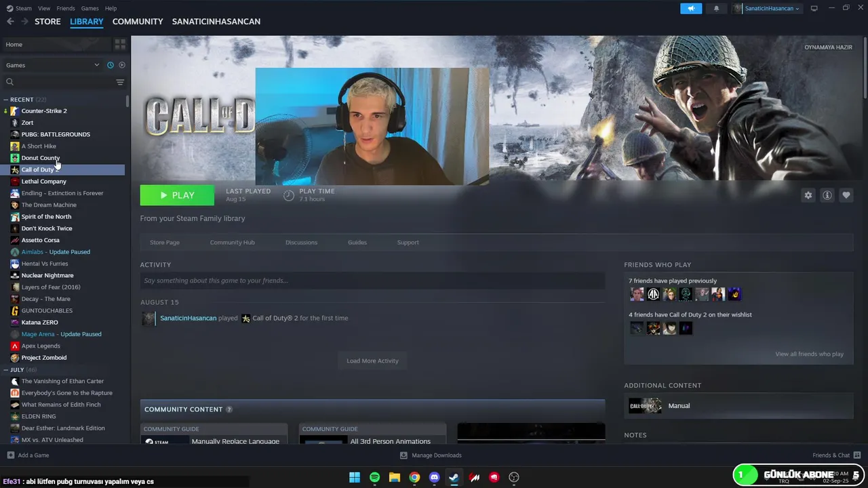This screenshot has height=488, width=868.
Task: Open Discord from the taskbar
Action: click(434, 477)
